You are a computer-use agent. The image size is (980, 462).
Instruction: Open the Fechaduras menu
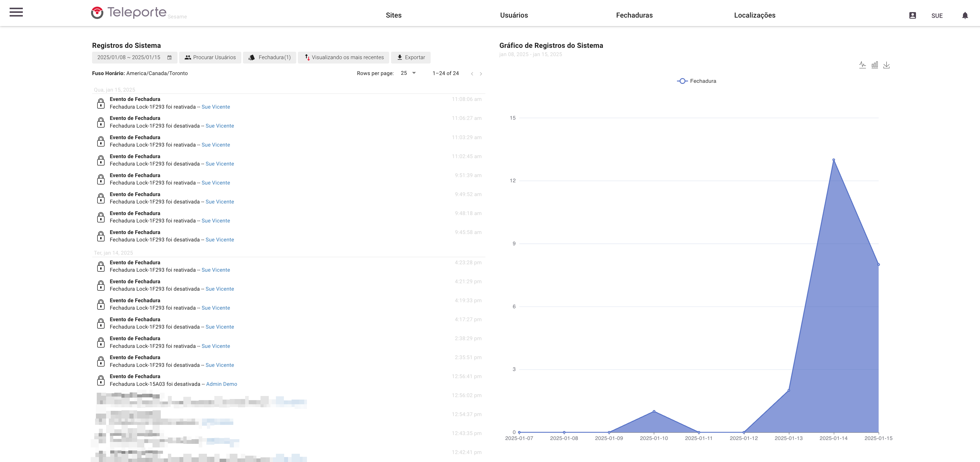point(634,15)
